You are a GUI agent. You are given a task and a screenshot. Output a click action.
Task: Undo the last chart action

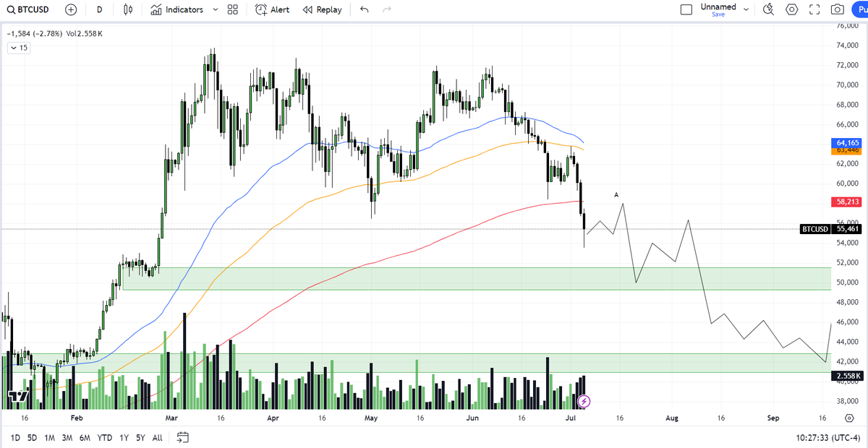tap(364, 10)
